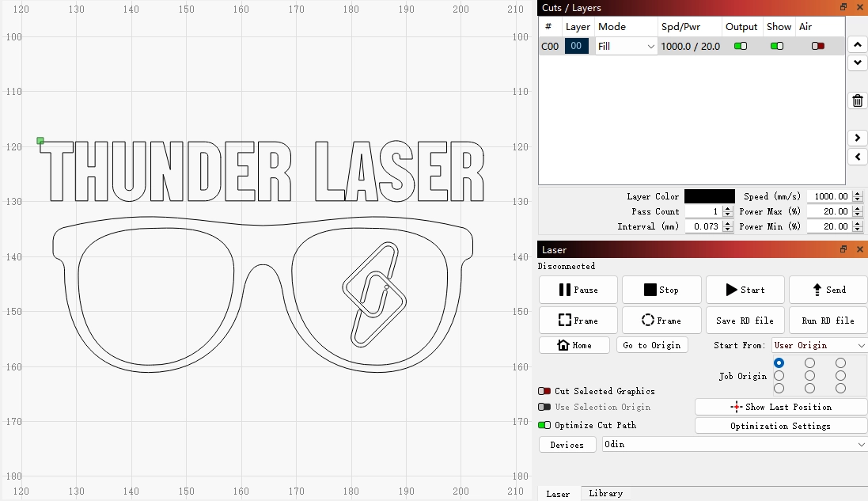
Task: Click the Pass Count input field
Action: pyautogui.click(x=704, y=211)
